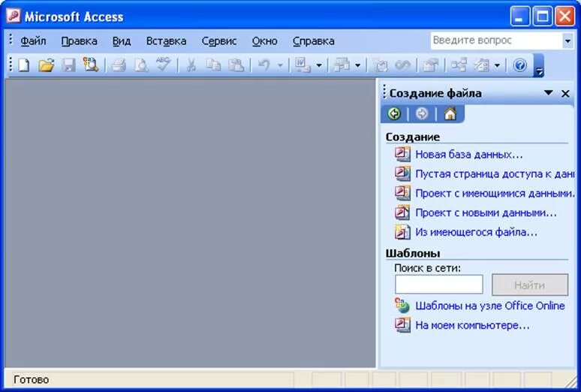This screenshot has width=581, height=392.
Task: Open the 'Введите вопрос' dropdown arrow
Action: pos(567,41)
